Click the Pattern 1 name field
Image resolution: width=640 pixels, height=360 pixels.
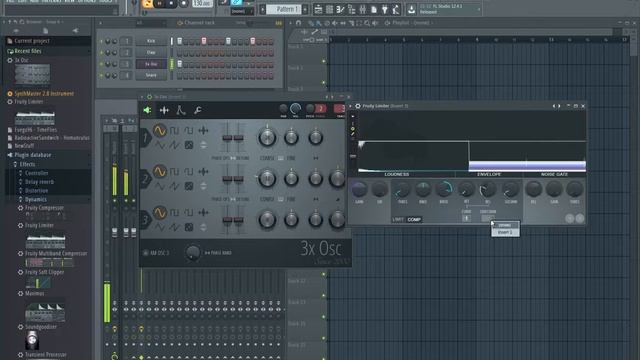pos(284,9)
